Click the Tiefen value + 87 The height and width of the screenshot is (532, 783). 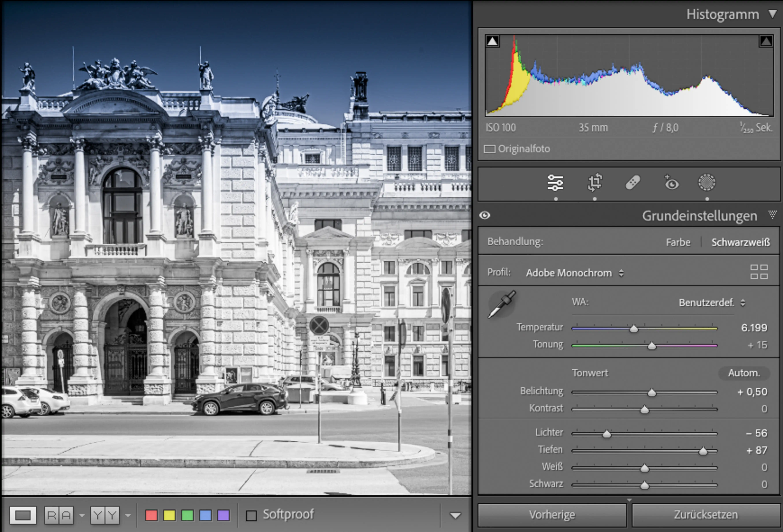pyautogui.click(x=756, y=450)
